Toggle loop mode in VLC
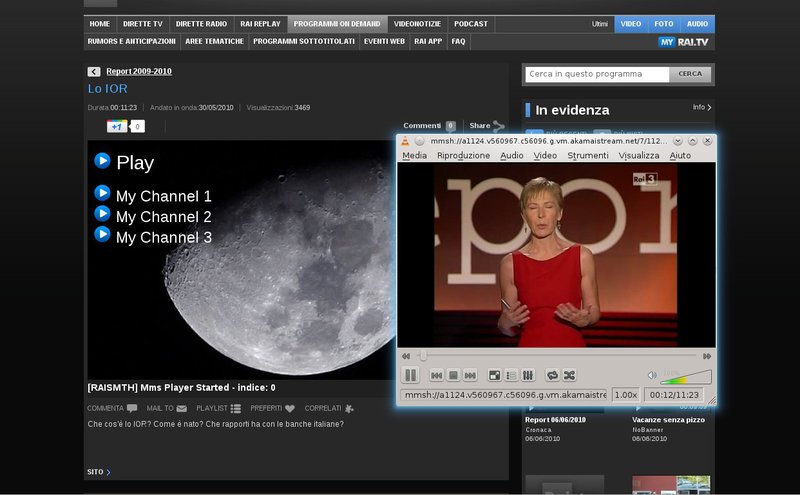The width and height of the screenshot is (800, 495). pos(552,375)
